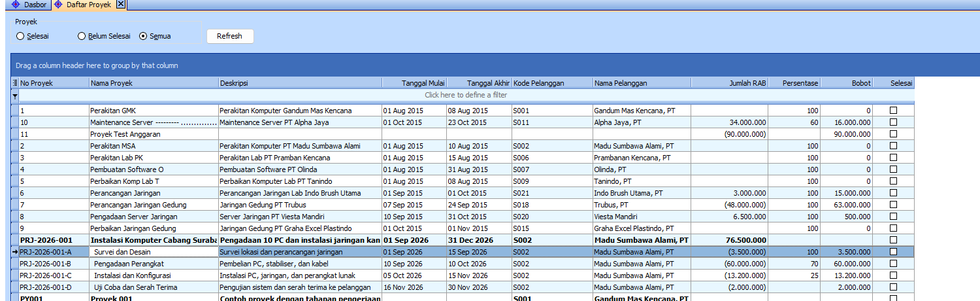Check Selesai box for Uji Coba dan Serah Terima
Viewport: 980px width, 301px height.
coord(893,287)
